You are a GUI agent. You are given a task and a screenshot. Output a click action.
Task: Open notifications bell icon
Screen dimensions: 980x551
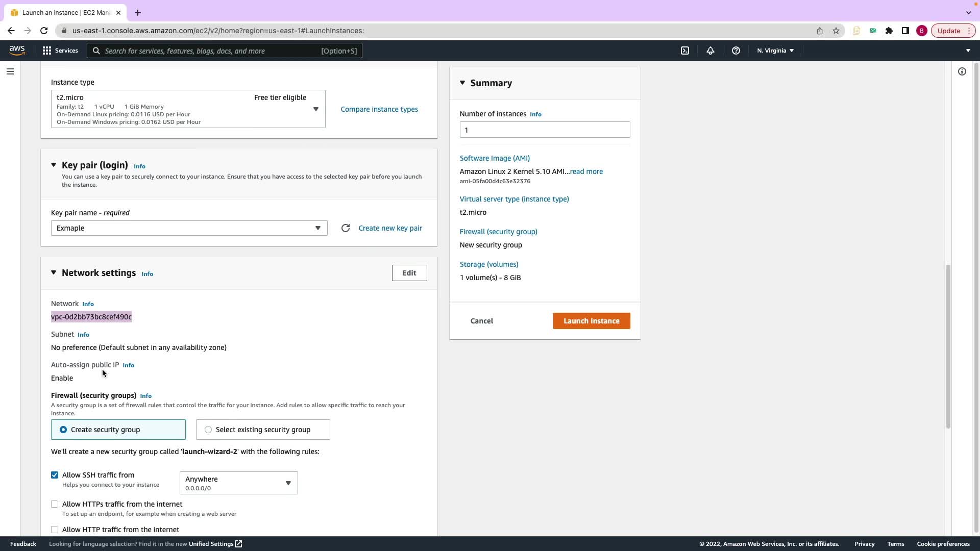click(710, 51)
